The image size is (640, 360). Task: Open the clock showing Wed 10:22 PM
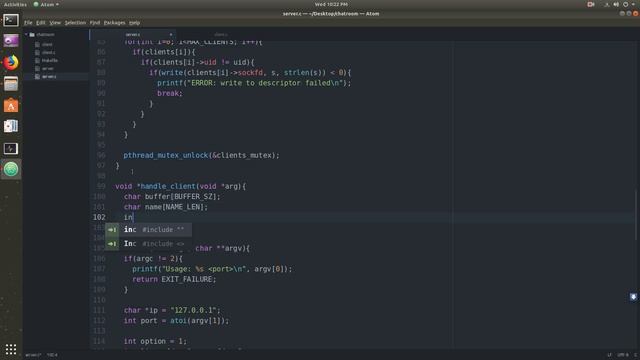(x=331, y=4)
